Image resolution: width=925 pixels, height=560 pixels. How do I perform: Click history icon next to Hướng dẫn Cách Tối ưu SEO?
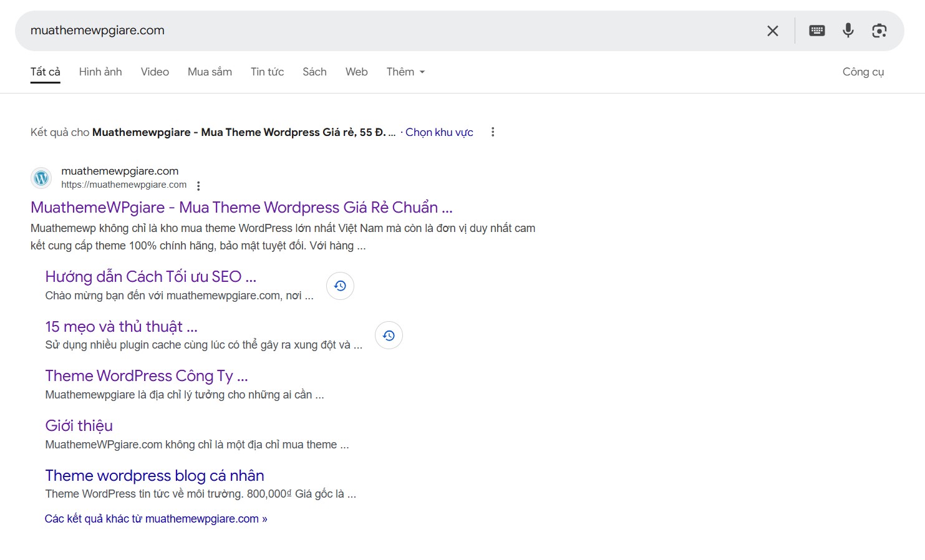340,286
